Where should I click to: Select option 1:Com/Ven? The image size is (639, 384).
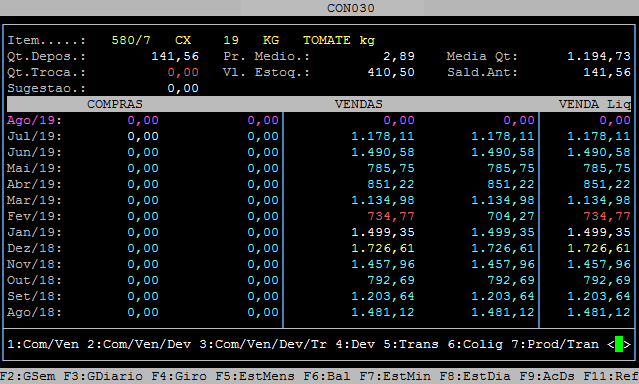pyautogui.click(x=43, y=344)
